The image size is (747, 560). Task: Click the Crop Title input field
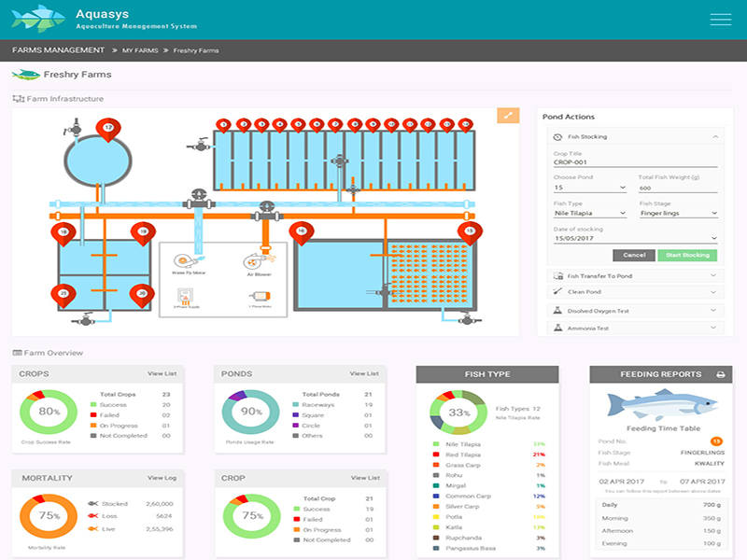coord(635,162)
